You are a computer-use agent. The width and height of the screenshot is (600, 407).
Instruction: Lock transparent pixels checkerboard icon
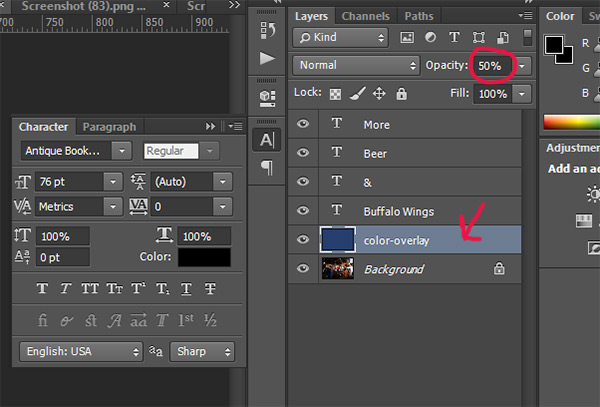(x=335, y=94)
